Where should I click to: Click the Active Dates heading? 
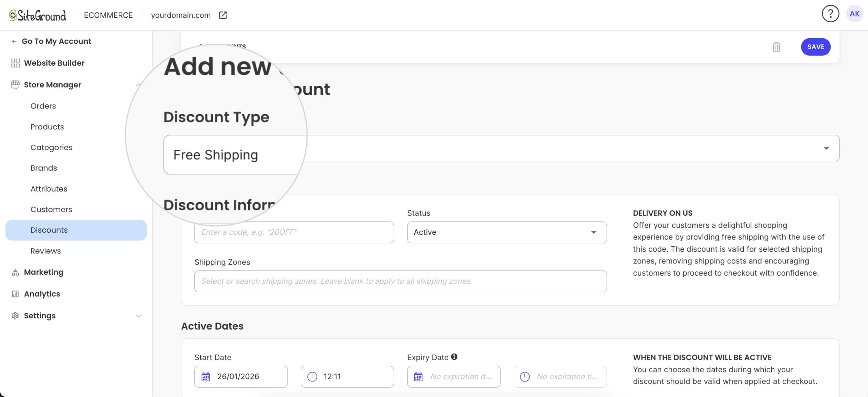point(212,326)
